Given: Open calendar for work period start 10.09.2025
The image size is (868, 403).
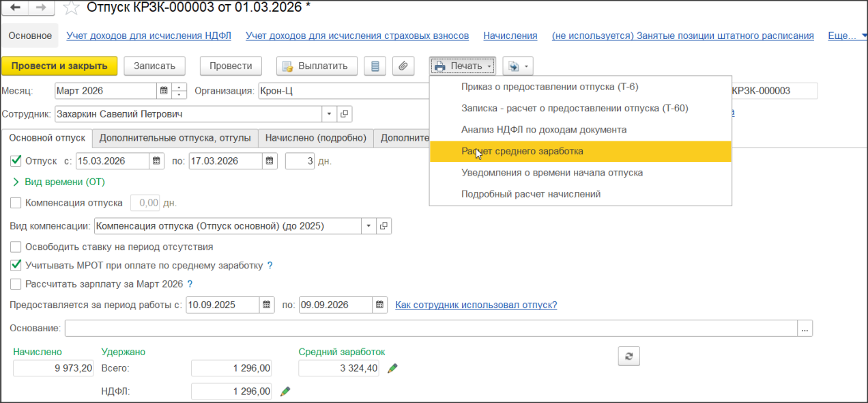Looking at the screenshot, I should tap(267, 305).
